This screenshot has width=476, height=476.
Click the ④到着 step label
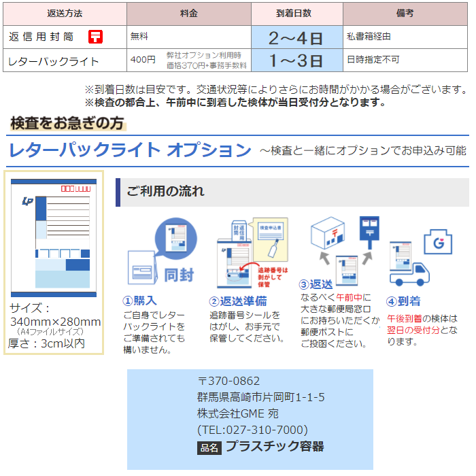[404, 301]
